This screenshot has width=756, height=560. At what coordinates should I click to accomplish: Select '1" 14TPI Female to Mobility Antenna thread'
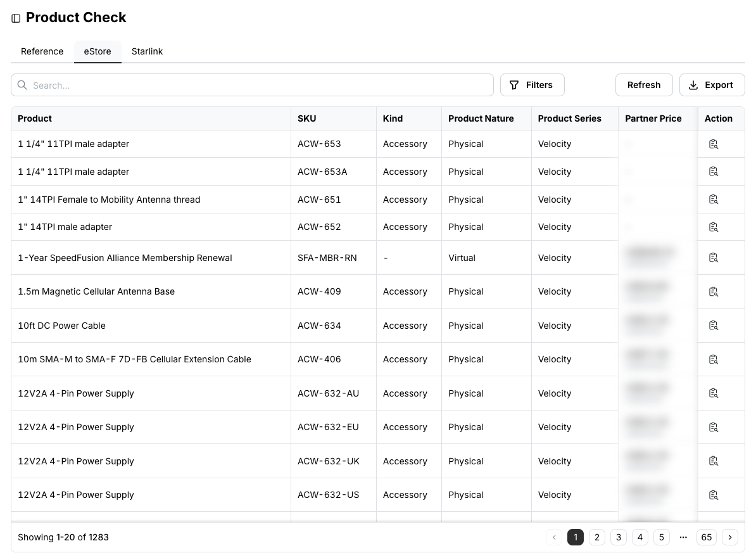109,200
